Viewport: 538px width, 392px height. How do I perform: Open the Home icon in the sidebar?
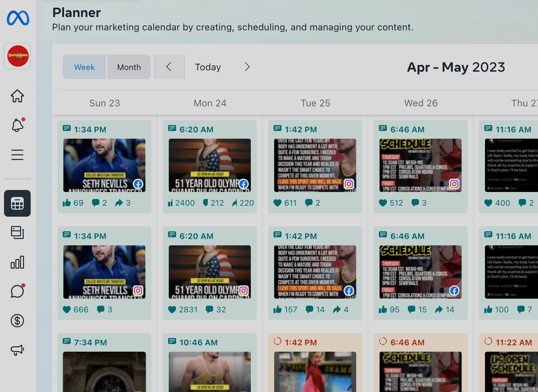[17, 96]
